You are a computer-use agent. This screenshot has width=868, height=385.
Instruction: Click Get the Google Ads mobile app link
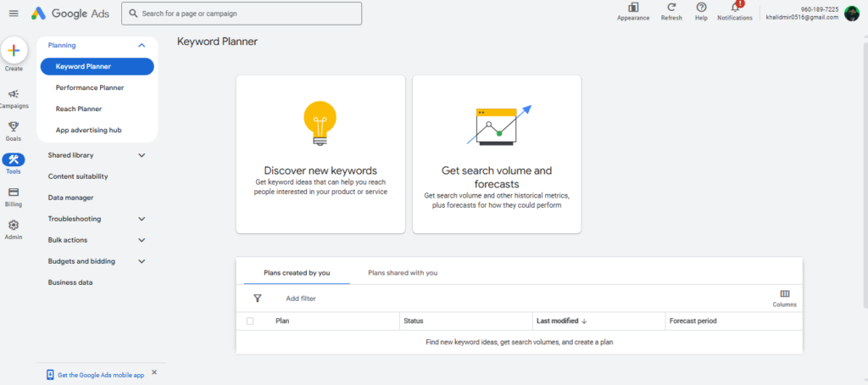(x=101, y=375)
